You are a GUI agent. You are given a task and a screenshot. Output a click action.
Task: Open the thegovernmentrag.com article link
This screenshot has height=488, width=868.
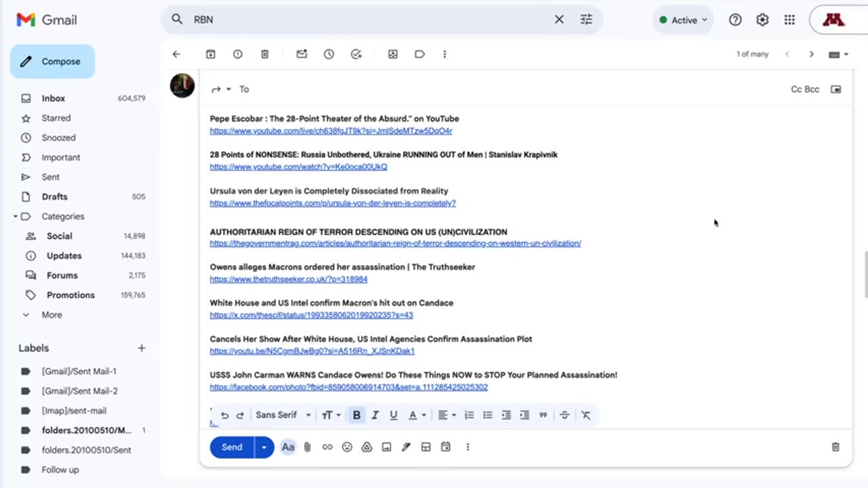click(x=395, y=243)
